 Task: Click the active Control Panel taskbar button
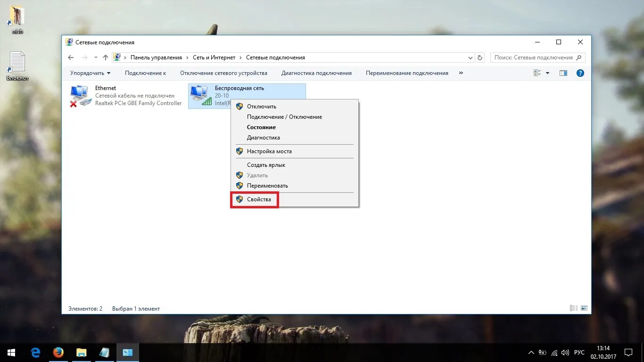click(127, 353)
